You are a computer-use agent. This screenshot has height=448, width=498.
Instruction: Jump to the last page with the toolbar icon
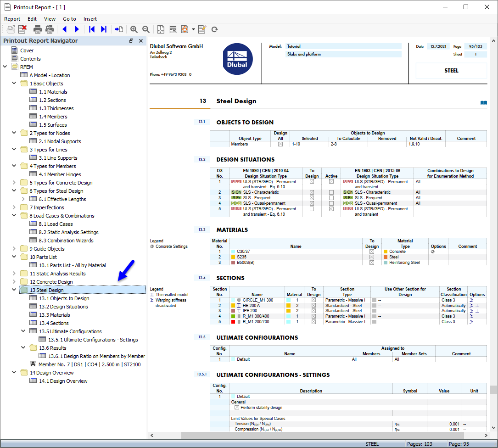(x=103, y=29)
